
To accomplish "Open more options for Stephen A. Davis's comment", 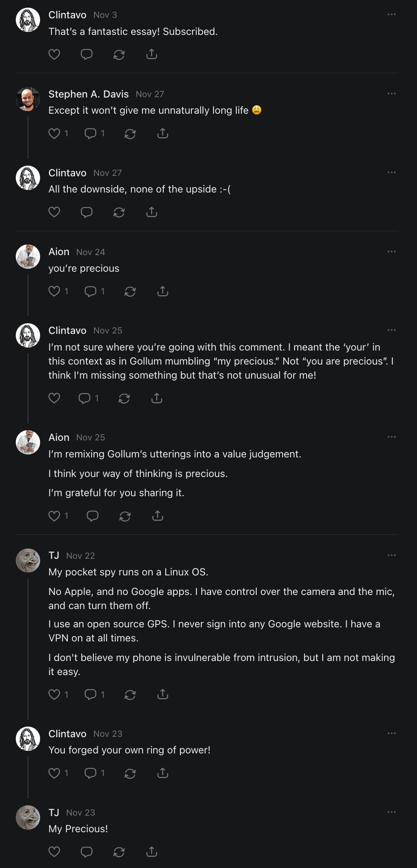I will click(391, 94).
